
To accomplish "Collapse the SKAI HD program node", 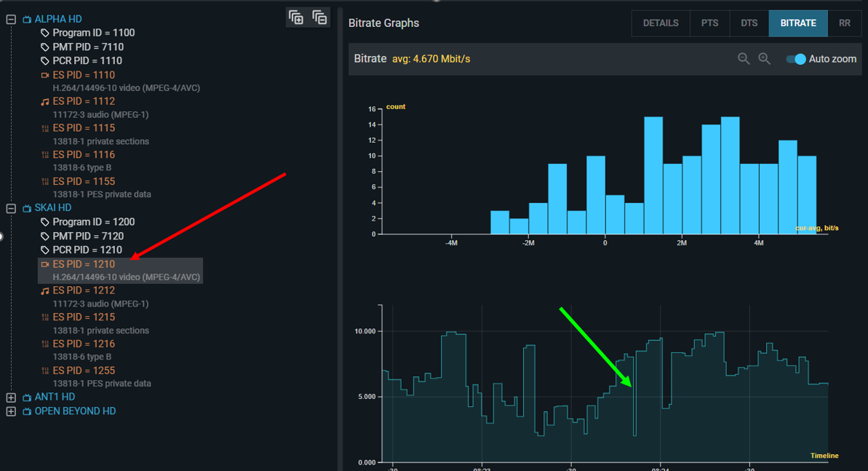I will [x=11, y=208].
